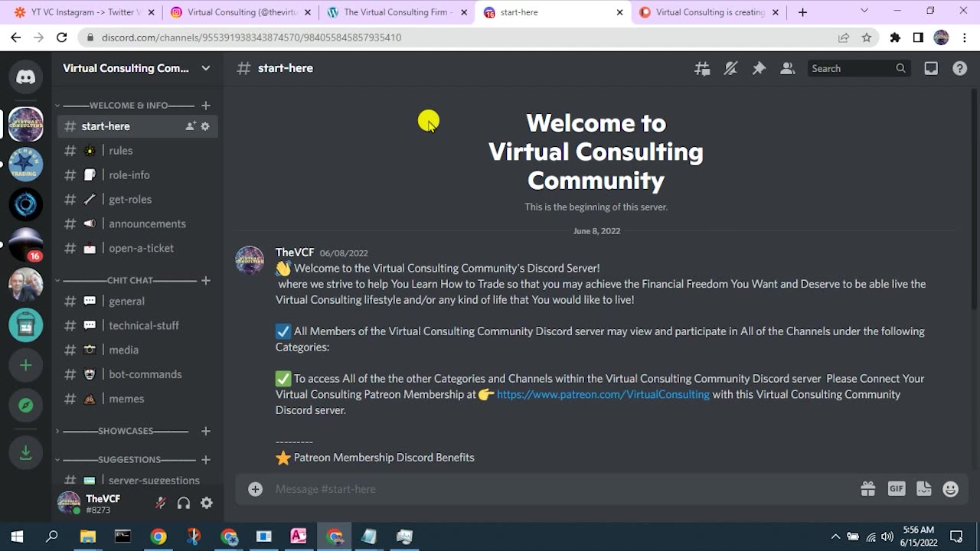Create channel in SUGGESTIONS plus

click(x=205, y=460)
